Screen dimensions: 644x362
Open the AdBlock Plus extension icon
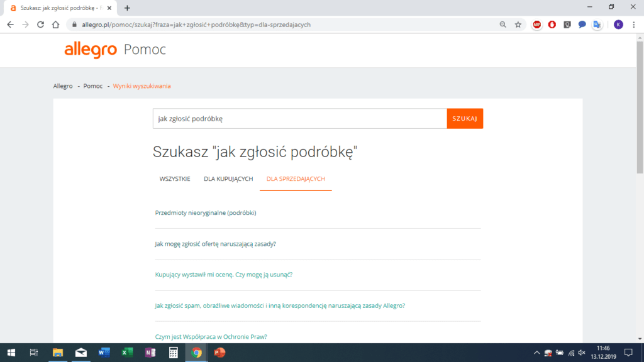pyautogui.click(x=537, y=25)
